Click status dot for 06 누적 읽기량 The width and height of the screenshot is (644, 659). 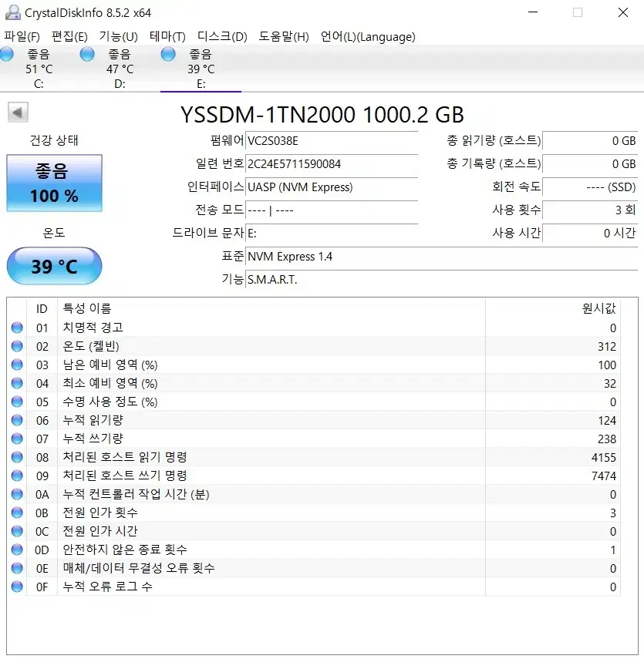point(17,420)
